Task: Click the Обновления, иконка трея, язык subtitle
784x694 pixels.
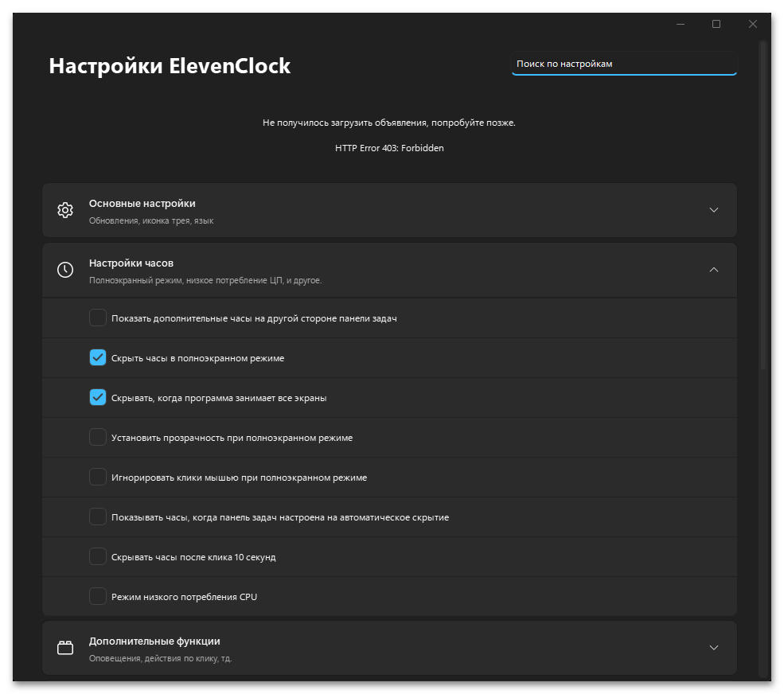Action: [x=151, y=220]
